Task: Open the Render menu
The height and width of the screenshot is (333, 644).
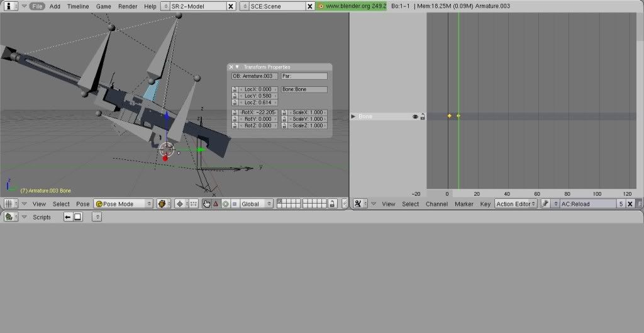Action: tap(128, 6)
